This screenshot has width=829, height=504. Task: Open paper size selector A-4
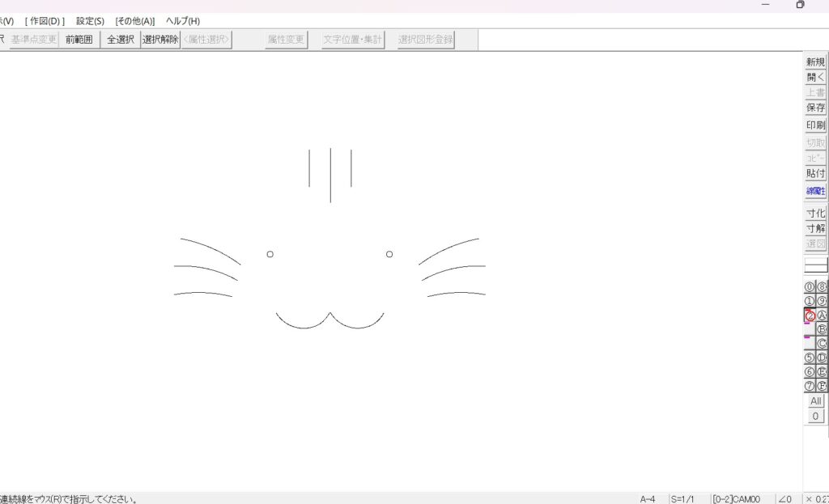tap(648, 499)
